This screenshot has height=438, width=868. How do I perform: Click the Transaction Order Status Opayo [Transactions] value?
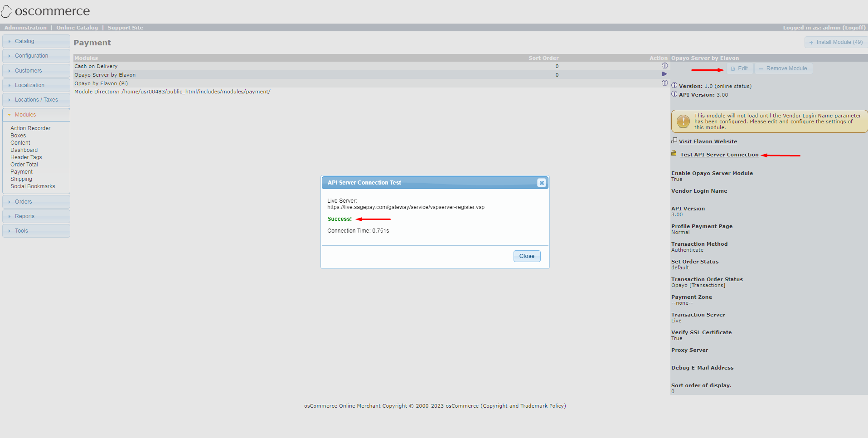pos(698,285)
